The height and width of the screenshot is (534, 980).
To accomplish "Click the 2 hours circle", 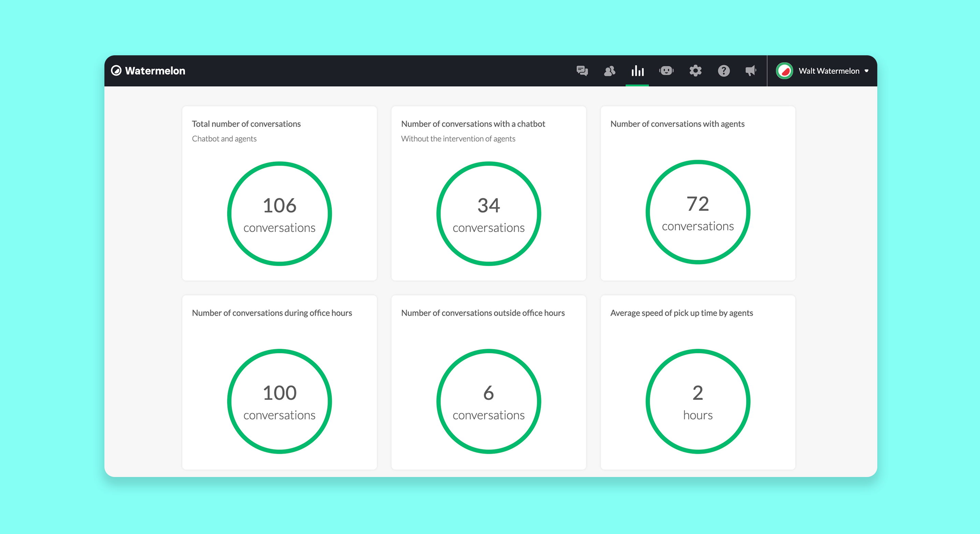I will [698, 401].
